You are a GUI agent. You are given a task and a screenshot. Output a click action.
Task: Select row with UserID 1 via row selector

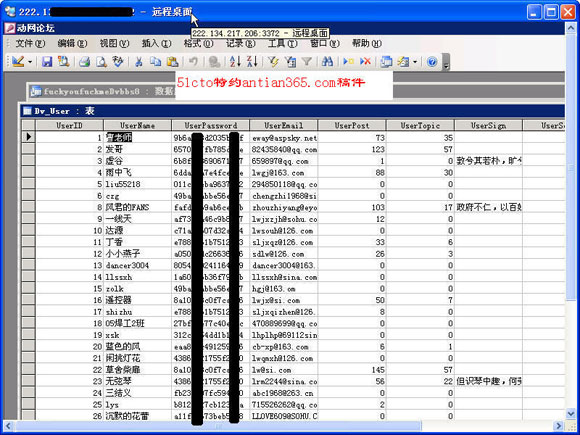click(x=28, y=137)
